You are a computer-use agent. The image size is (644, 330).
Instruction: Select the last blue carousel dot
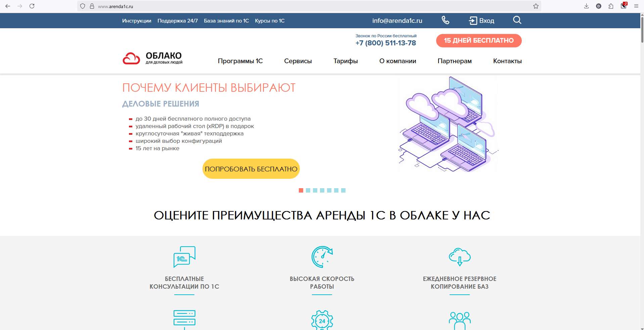pyautogui.click(x=343, y=190)
